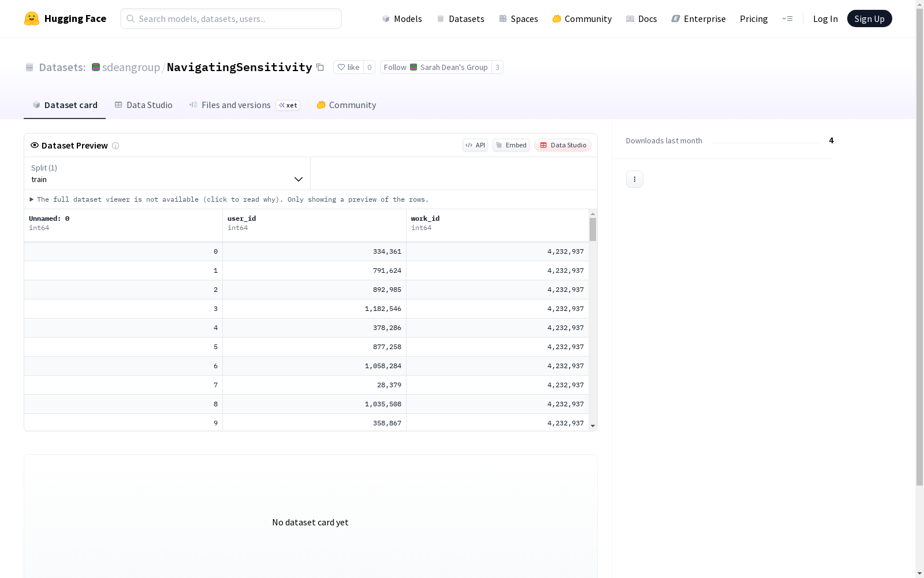The height and width of the screenshot is (578, 924).
Task: Click Log In link
Action: [825, 18]
